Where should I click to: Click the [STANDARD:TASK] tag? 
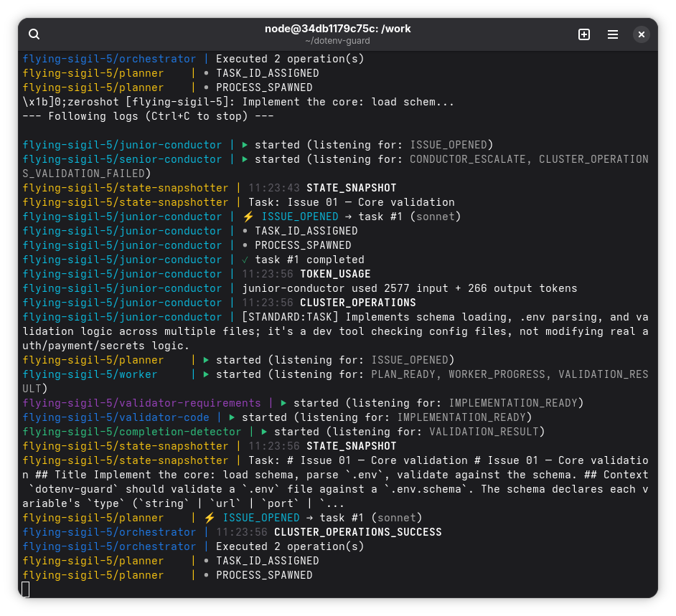coord(290,317)
